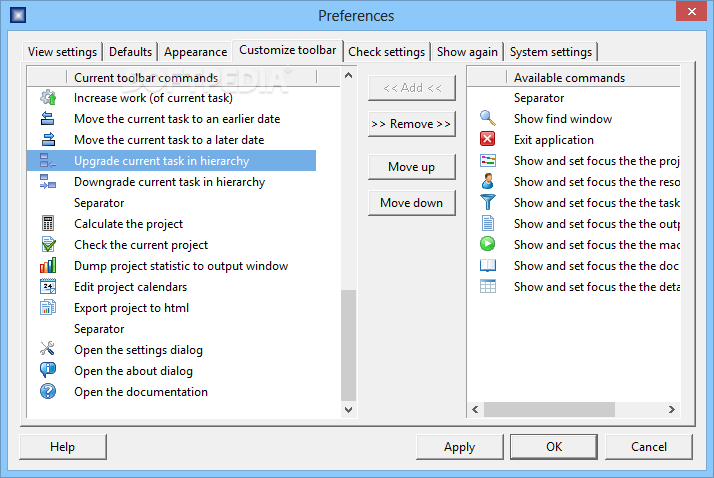
Task: Select Separator row above 'Calculate the project'
Action: point(171,203)
